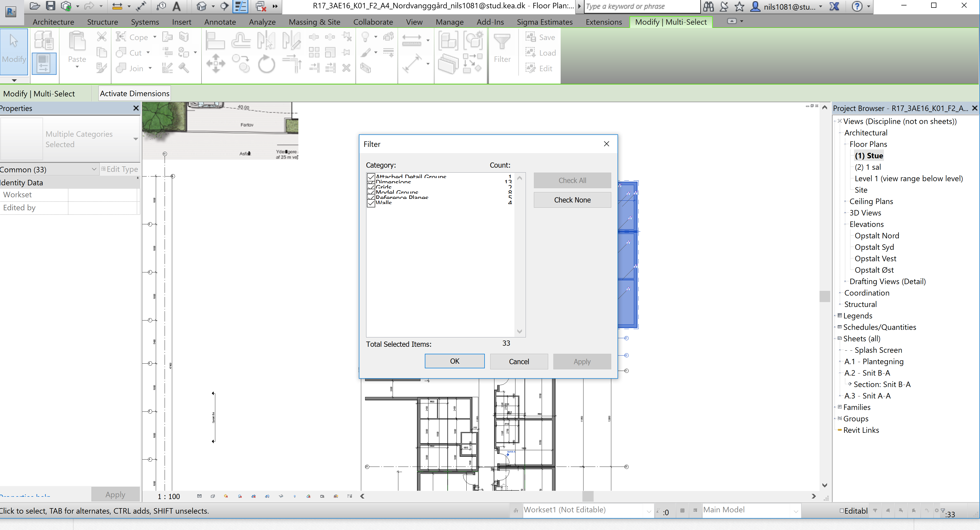Uncheck the Dimensions category in Filter dialog
Screen dimensions: 980x530
point(371,182)
